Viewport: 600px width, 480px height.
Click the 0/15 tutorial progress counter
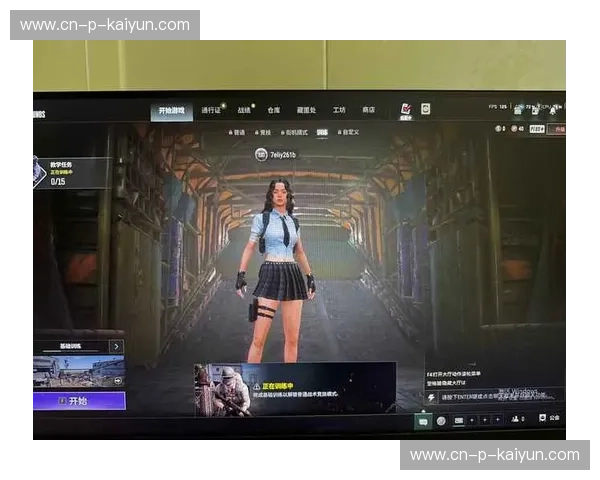point(58,181)
